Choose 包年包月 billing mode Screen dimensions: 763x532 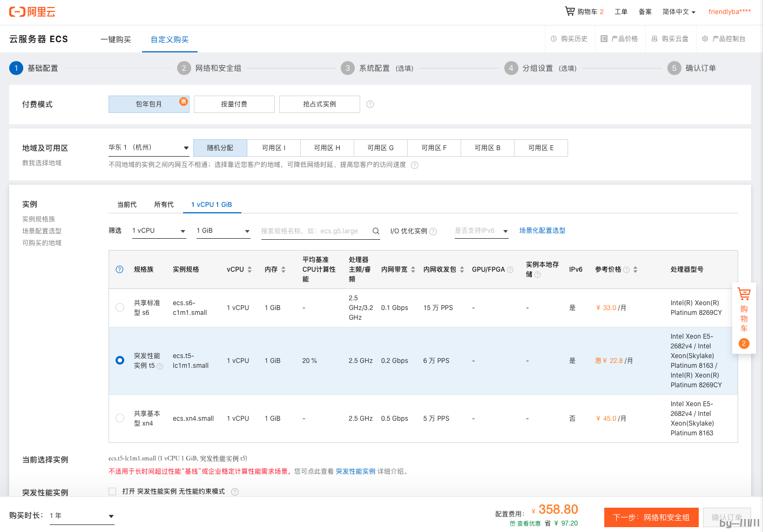tap(149, 104)
